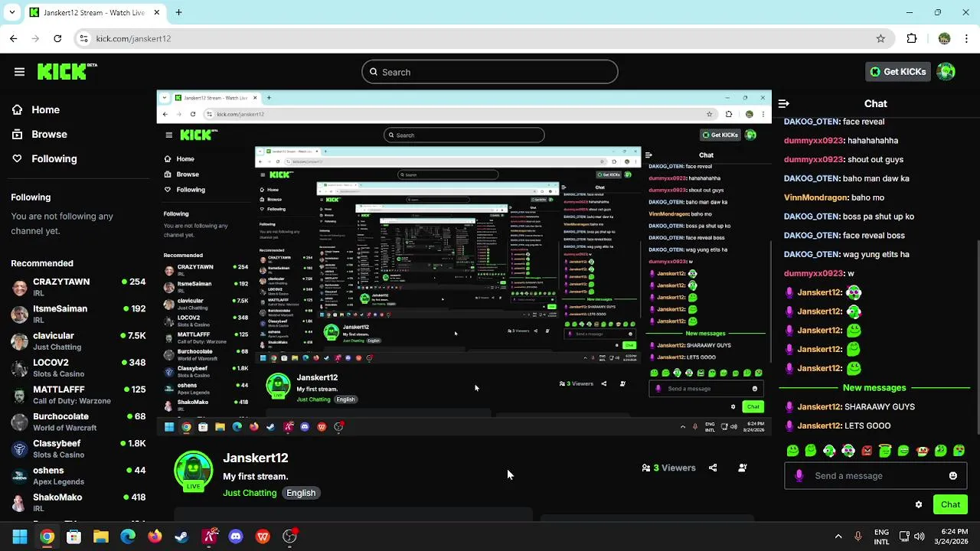The height and width of the screenshot is (551, 980).
Task: Go back in browser history
Action: (x=14, y=38)
